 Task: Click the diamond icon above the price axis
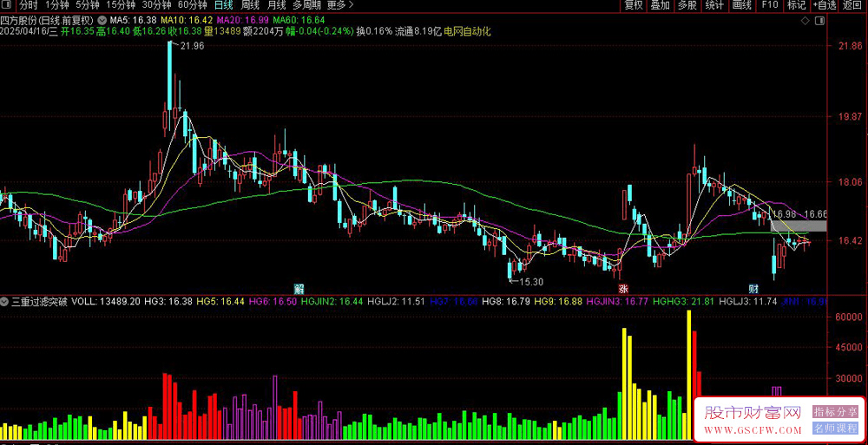[805, 21]
